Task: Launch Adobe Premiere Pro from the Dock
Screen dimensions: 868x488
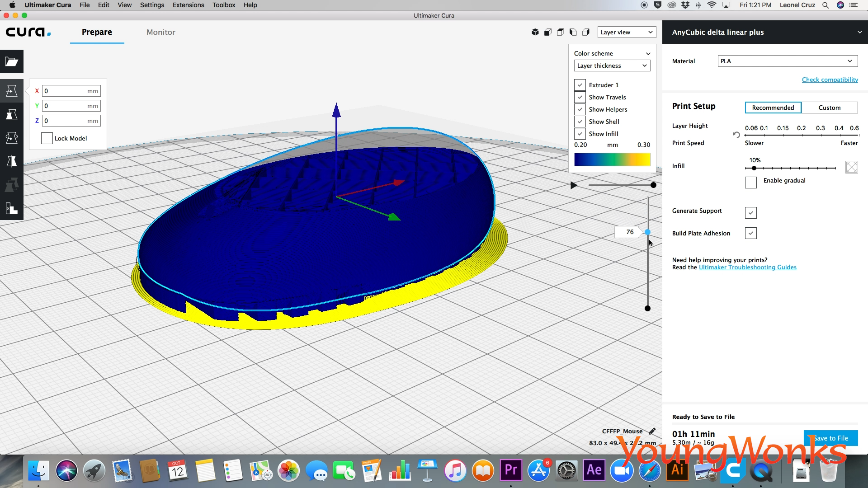Action: tap(511, 471)
